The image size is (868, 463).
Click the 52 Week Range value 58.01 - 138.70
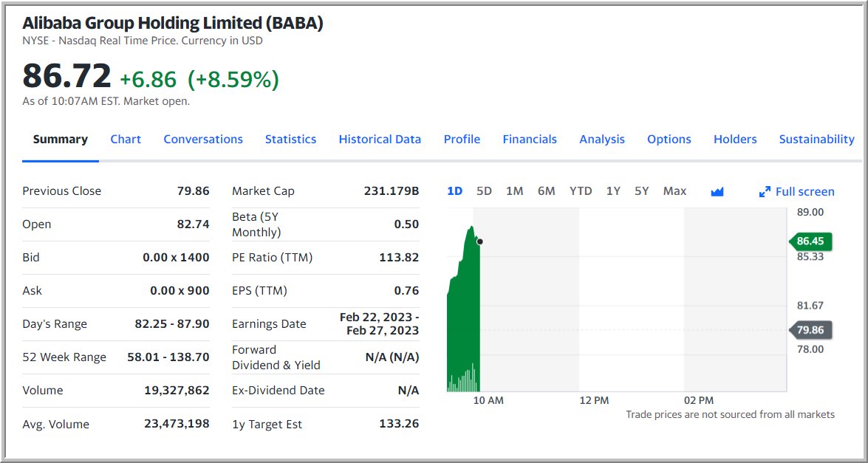pos(168,357)
